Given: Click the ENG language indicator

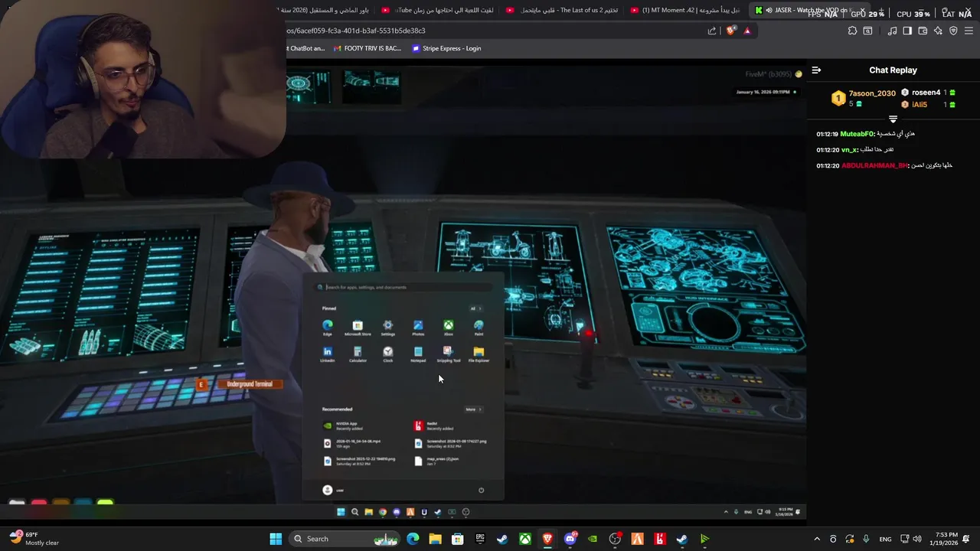Looking at the screenshot, I should (x=885, y=539).
